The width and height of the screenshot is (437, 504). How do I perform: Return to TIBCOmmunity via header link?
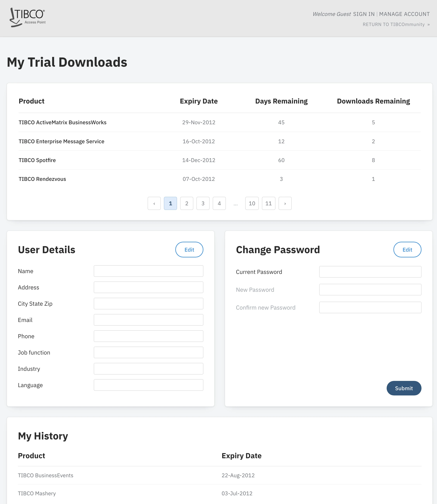coord(396,24)
